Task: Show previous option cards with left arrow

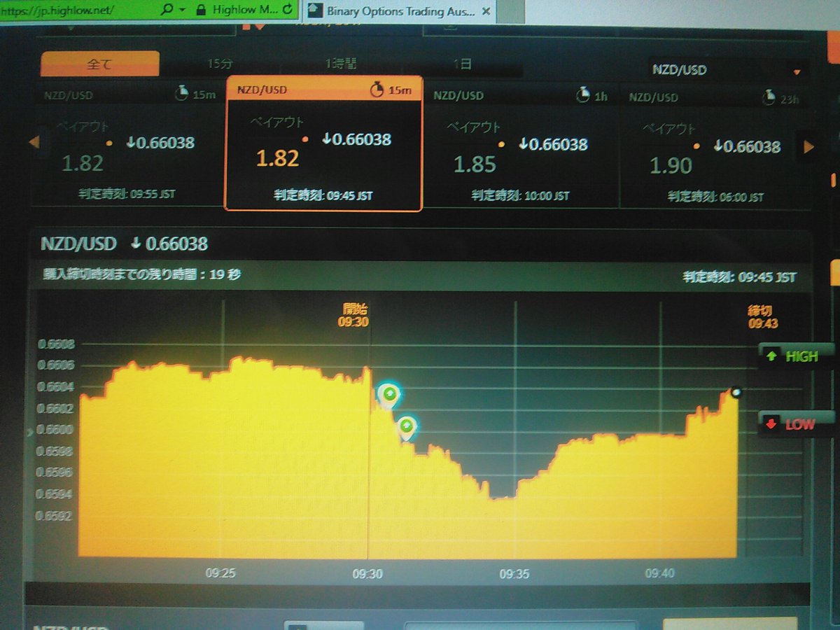Action: (33, 143)
